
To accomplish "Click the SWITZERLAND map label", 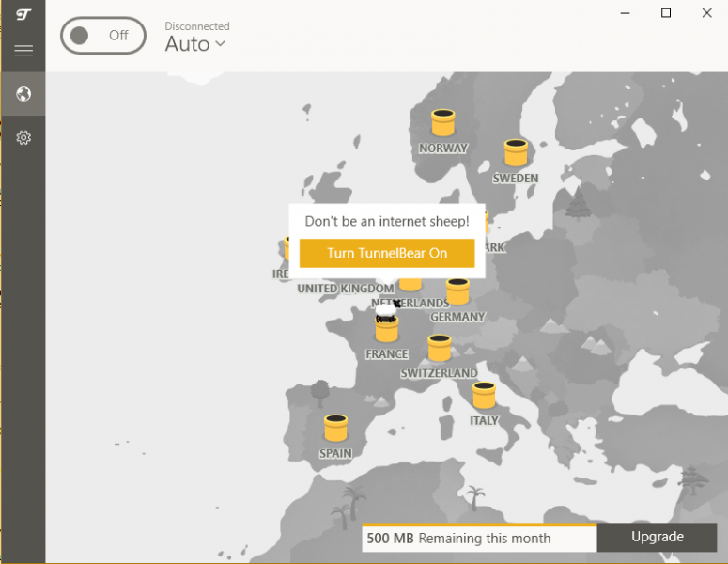I will [x=439, y=373].
